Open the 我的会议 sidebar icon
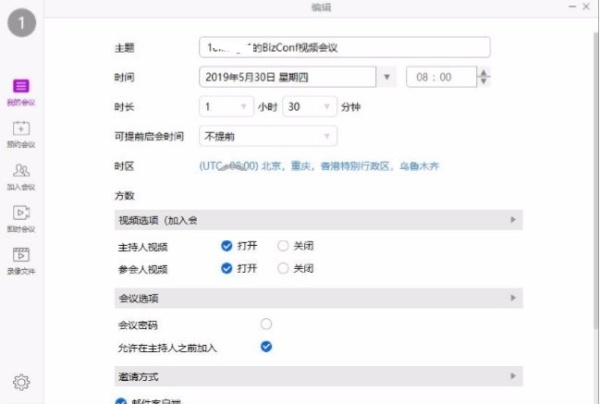Image resolution: width=600 pixels, height=404 pixels. (x=22, y=88)
